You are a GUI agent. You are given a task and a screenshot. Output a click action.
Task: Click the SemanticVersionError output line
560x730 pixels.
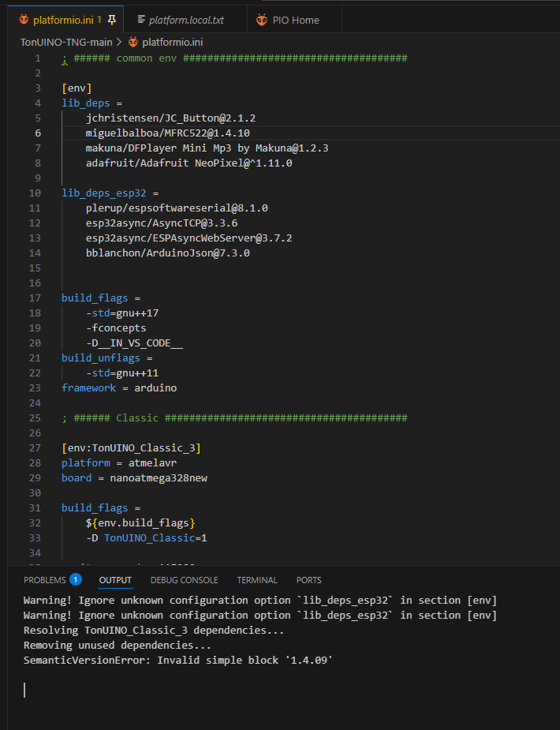[177, 660]
